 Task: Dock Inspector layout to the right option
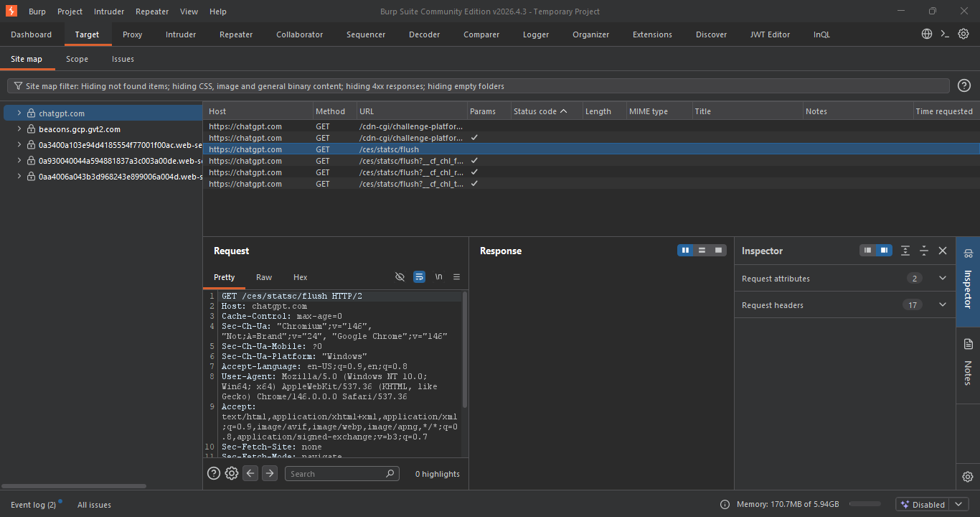(x=885, y=251)
